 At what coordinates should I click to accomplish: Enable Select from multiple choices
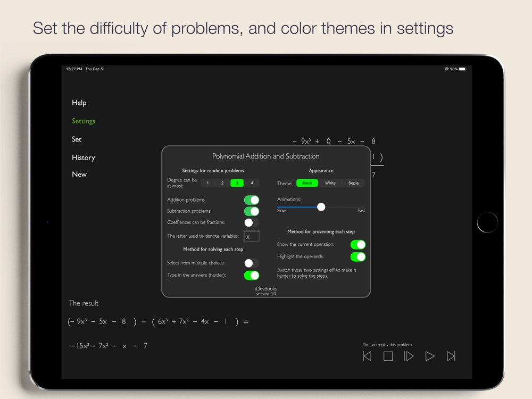click(x=252, y=263)
